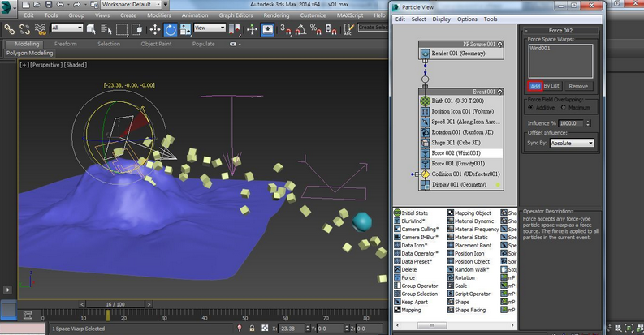Click the Birth 001 operator icon

(425, 101)
